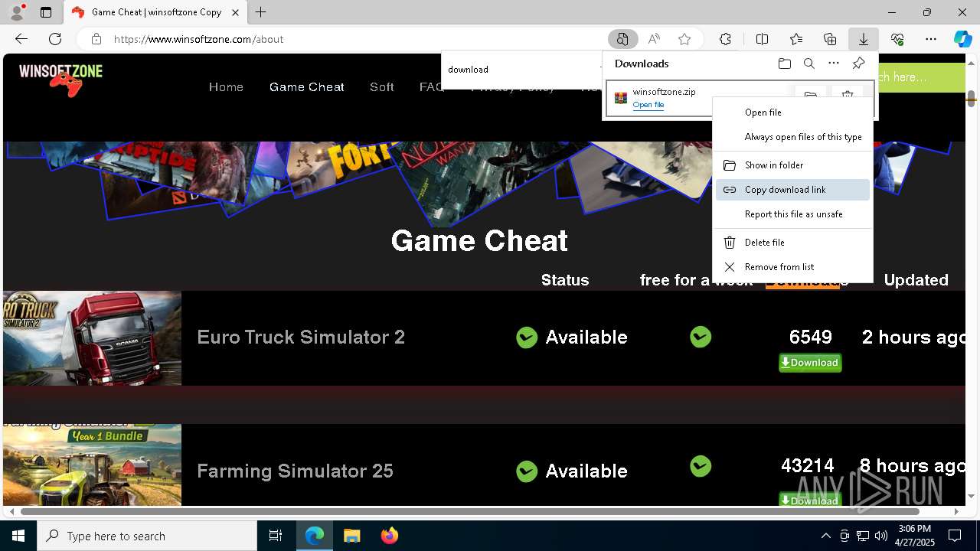Choose Delete file from context menu
The width and height of the screenshot is (980, 551).
click(792, 243)
